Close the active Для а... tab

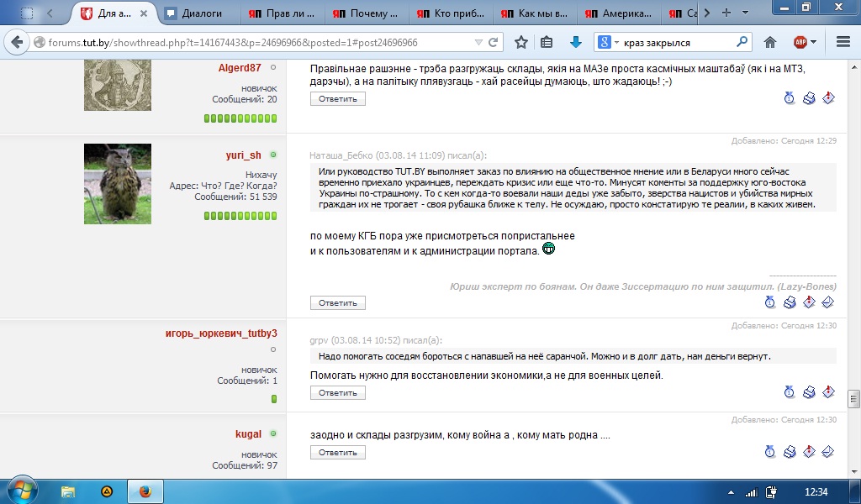coord(143,13)
